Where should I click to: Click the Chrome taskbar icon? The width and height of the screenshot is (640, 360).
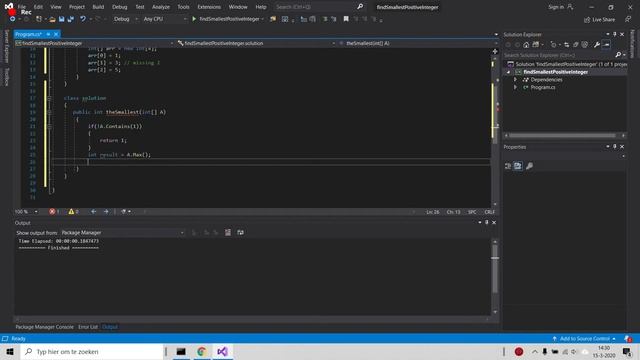coord(202,351)
